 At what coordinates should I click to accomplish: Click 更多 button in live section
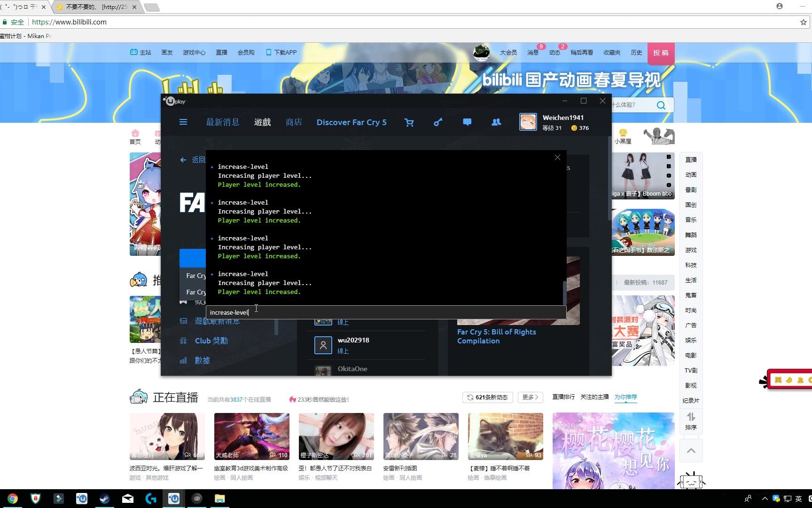click(x=530, y=397)
